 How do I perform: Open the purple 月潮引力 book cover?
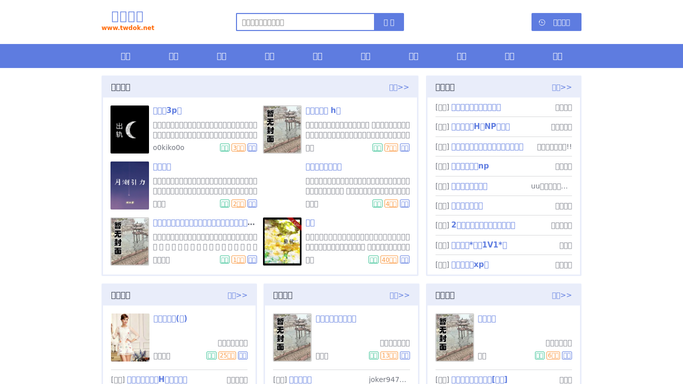click(129, 185)
